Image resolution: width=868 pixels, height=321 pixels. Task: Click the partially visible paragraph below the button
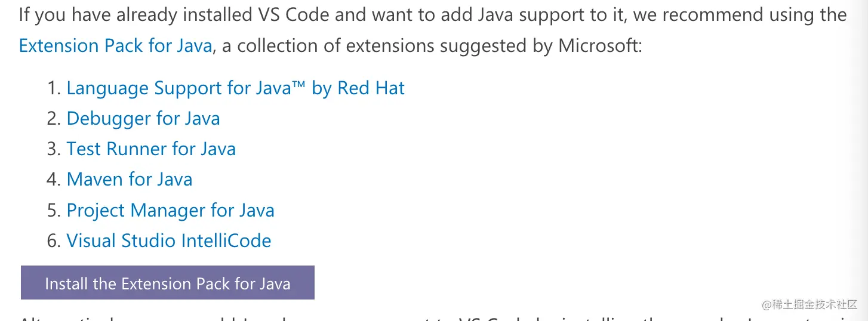(x=434, y=317)
